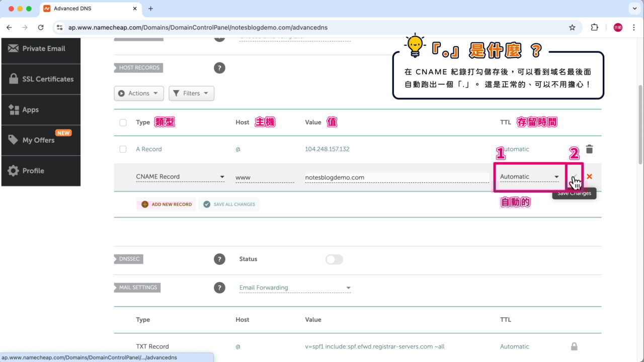
Task: Enable the DNSSEC Status toggle
Action: click(x=334, y=259)
